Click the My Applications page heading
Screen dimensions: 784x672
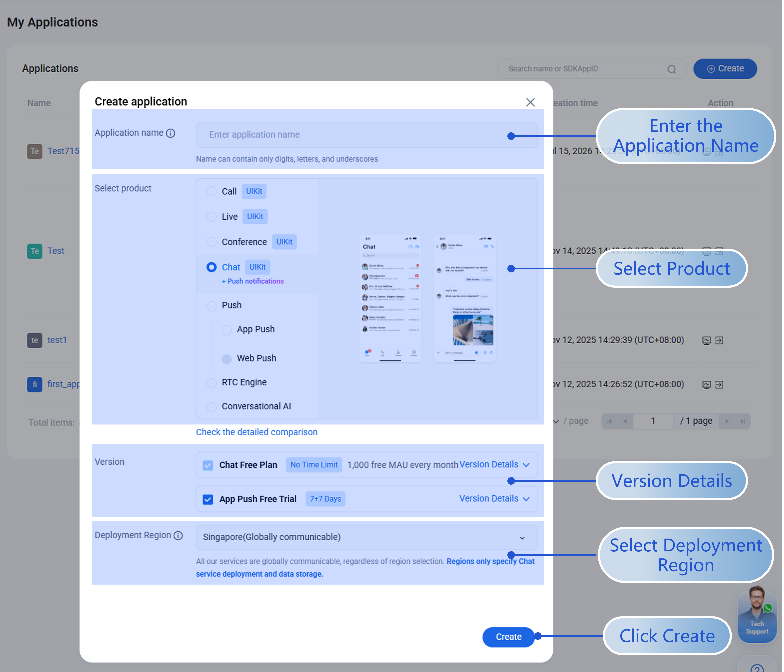(53, 22)
